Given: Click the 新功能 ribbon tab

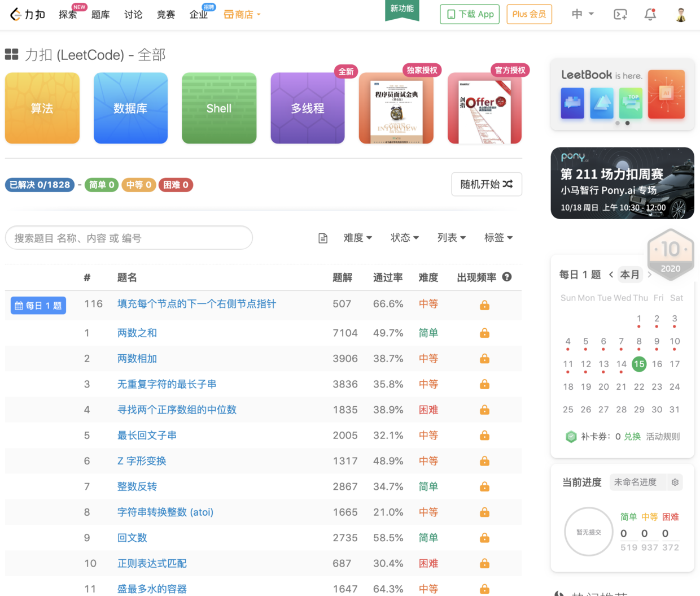Looking at the screenshot, I should click(402, 9).
